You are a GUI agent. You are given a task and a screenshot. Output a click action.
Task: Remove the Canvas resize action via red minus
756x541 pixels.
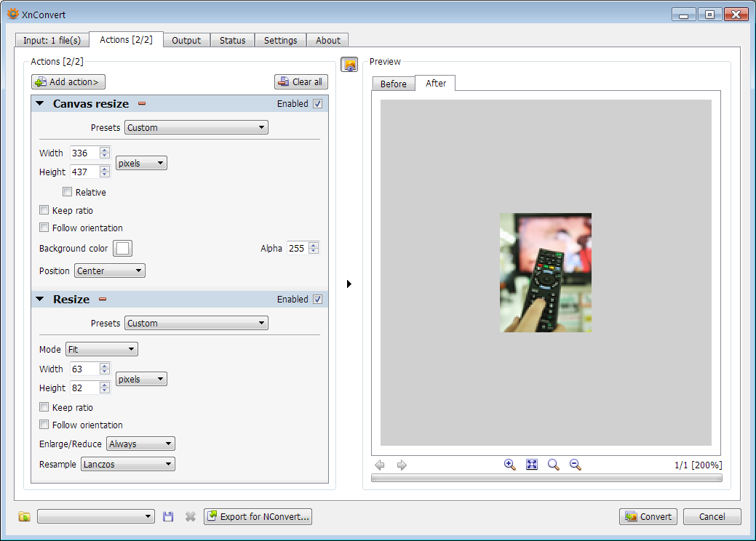click(x=143, y=104)
